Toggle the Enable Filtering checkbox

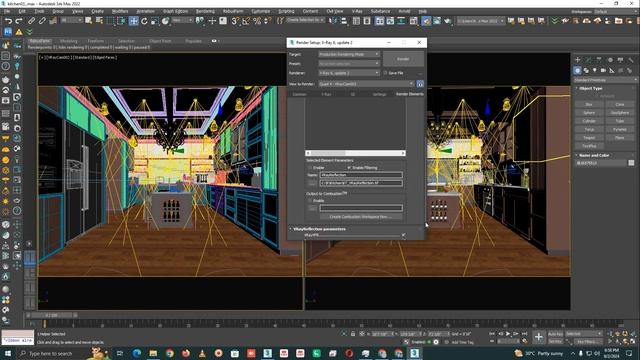click(x=349, y=168)
